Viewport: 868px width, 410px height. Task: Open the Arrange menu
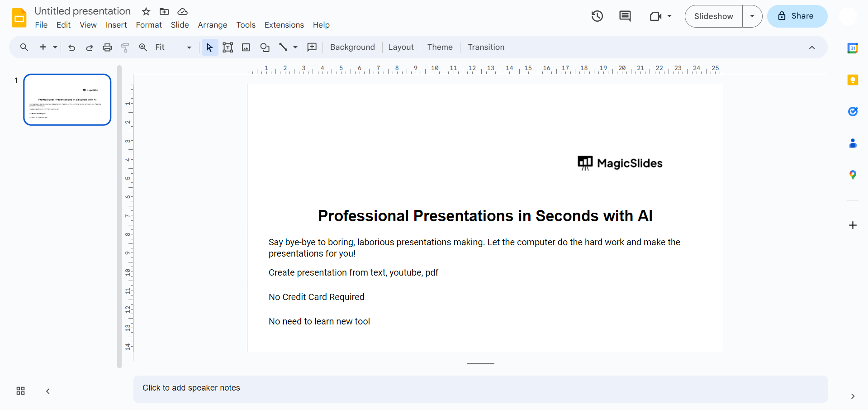coord(212,25)
